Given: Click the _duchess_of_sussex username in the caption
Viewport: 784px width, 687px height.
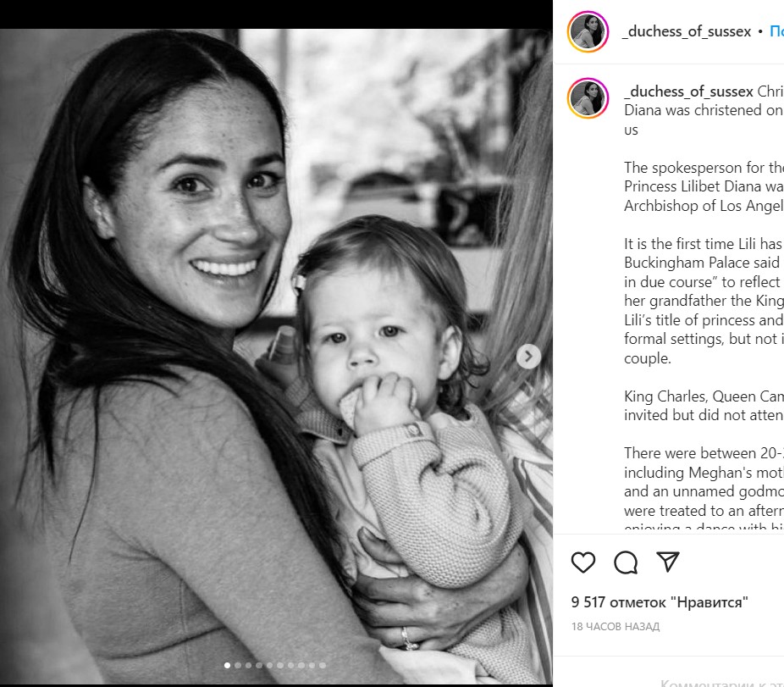Looking at the screenshot, I should 687,91.
